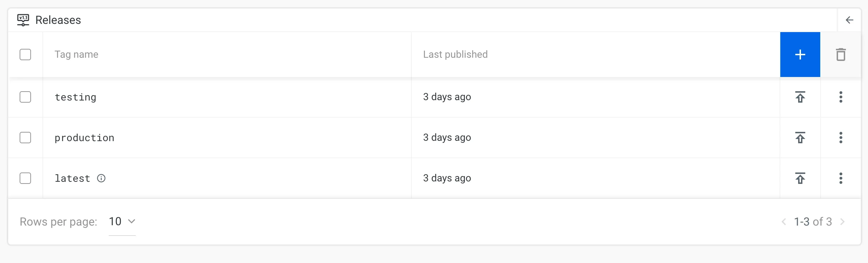Go to previous page of releases
This screenshot has height=263, width=868.
[x=784, y=222]
